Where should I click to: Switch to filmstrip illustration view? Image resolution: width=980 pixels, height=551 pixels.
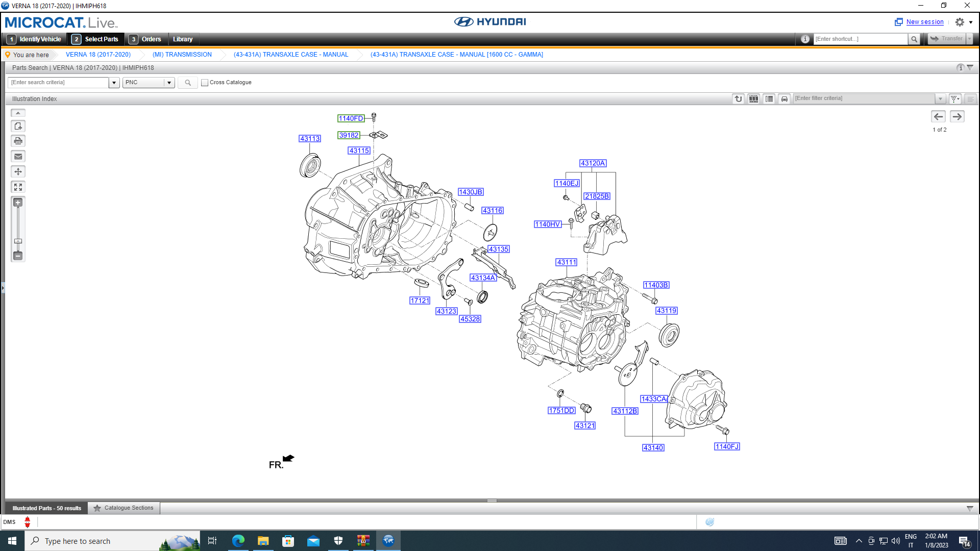(753, 98)
